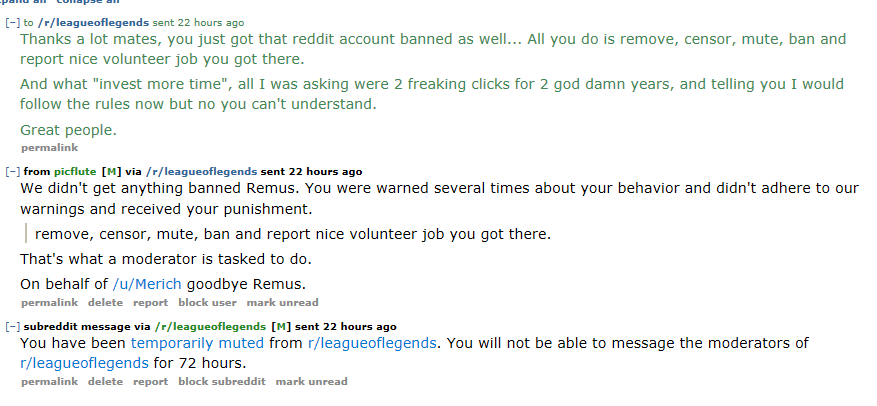Report the subreddit mute message
Image resolution: width=877 pixels, height=406 pixels.
pyautogui.click(x=150, y=381)
